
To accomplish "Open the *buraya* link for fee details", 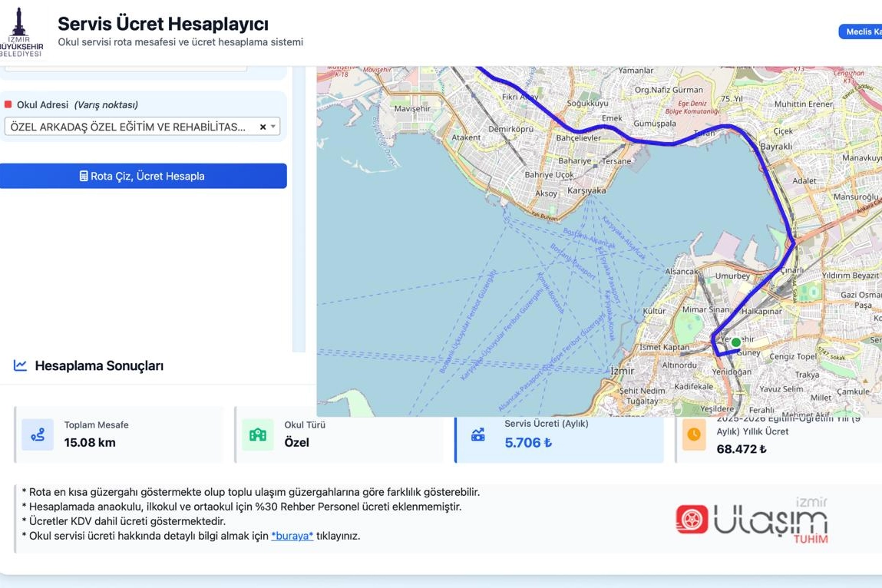I will click(x=292, y=536).
